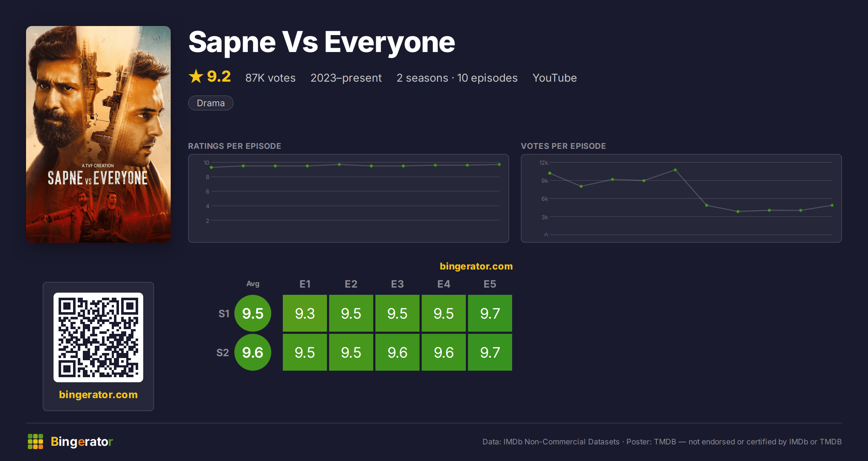
Task: Select the S2 average 9.6 circle
Action: point(253,352)
